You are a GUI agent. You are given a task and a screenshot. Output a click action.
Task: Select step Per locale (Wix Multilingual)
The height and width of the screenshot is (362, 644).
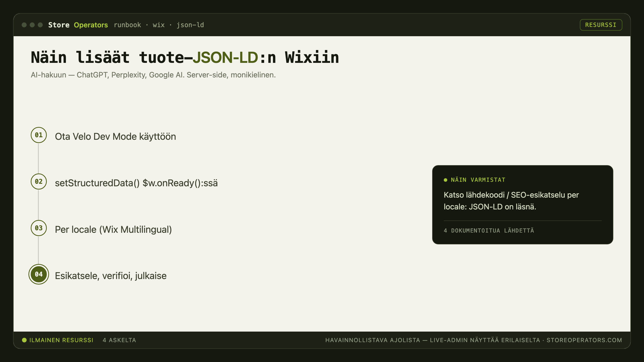tap(113, 230)
